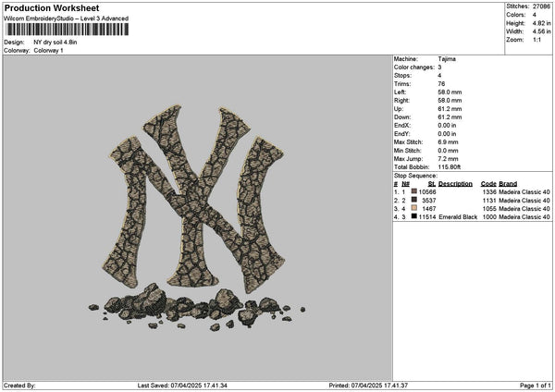Click the Max Stitch value 6.9 mm
Image resolution: width=555 pixels, height=392 pixels.
click(x=448, y=142)
